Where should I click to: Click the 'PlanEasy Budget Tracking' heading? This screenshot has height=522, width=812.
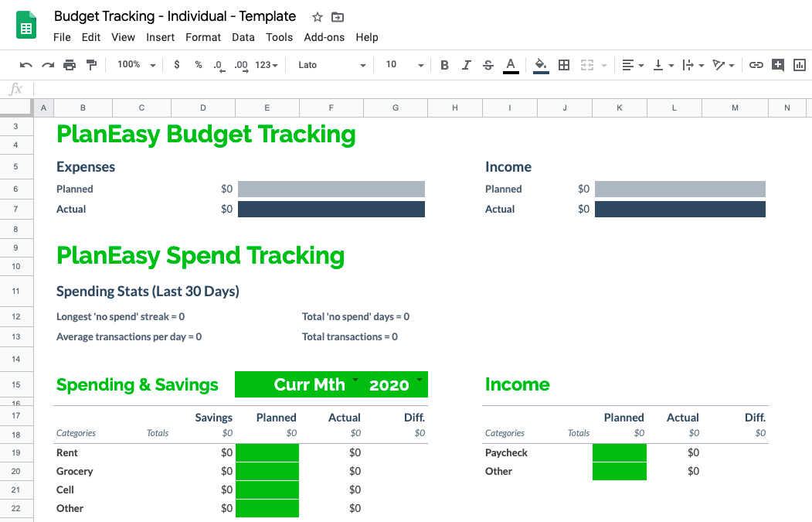tap(206, 135)
